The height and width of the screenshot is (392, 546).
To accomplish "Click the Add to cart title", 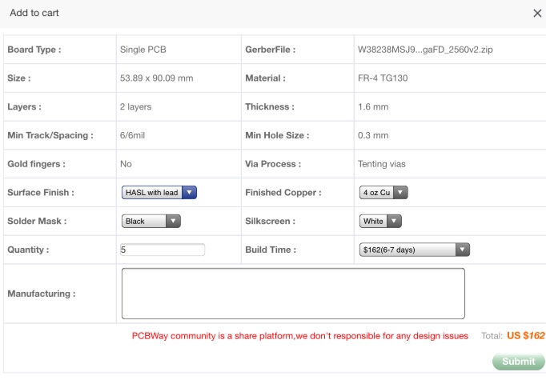I will point(34,13).
